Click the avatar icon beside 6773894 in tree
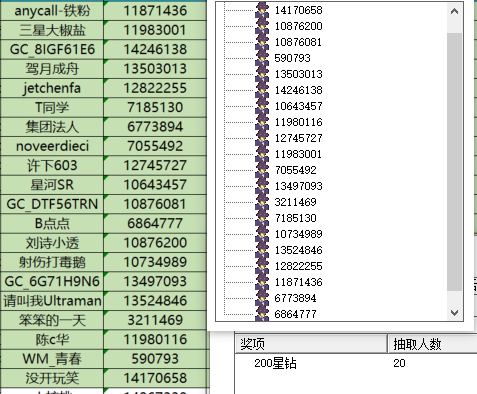 262,298
